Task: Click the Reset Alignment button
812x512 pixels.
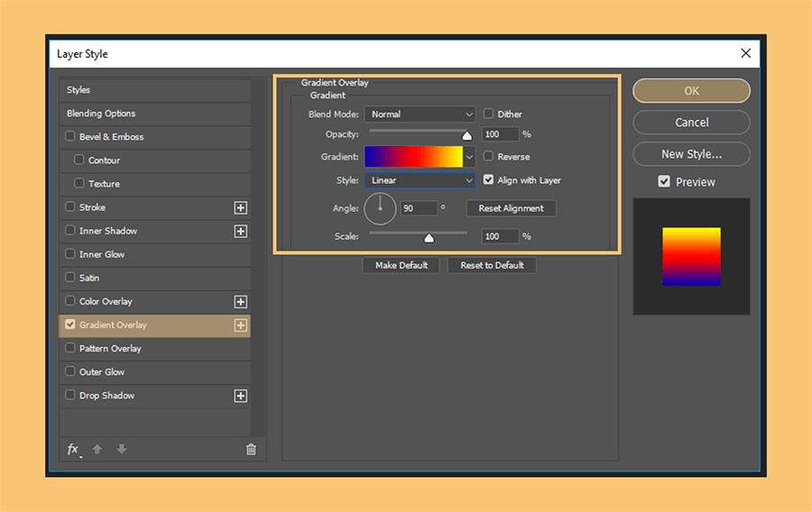Action: click(x=512, y=208)
